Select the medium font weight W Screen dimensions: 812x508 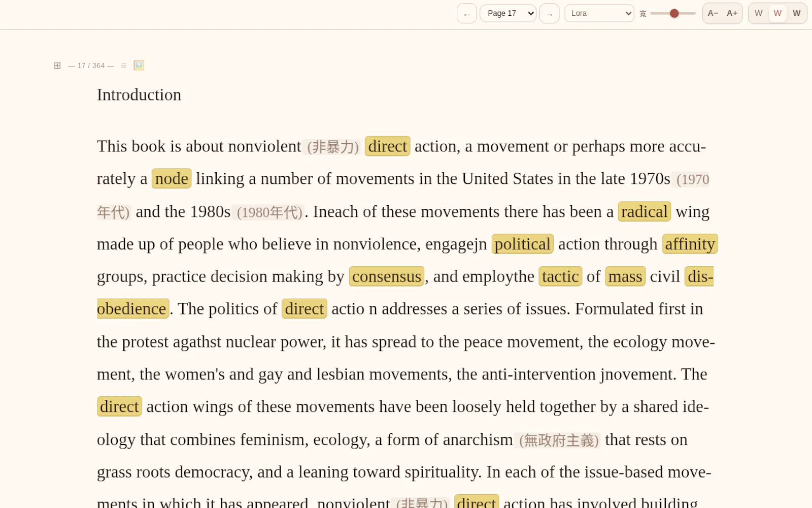point(777,14)
